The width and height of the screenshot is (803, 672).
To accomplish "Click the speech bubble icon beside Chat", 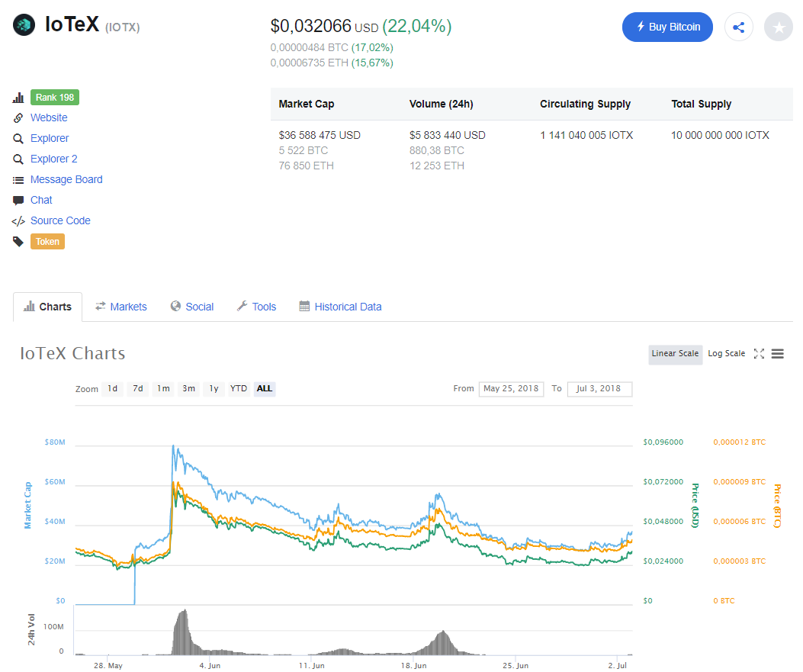I will 18,201.
